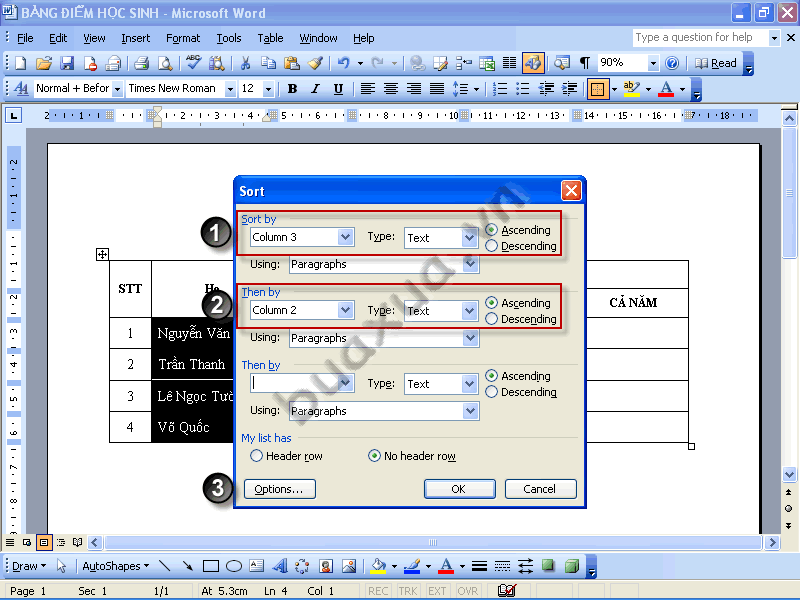Save the document with the floppy disk icon
800x600 pixels.
[x=67, y=63]
